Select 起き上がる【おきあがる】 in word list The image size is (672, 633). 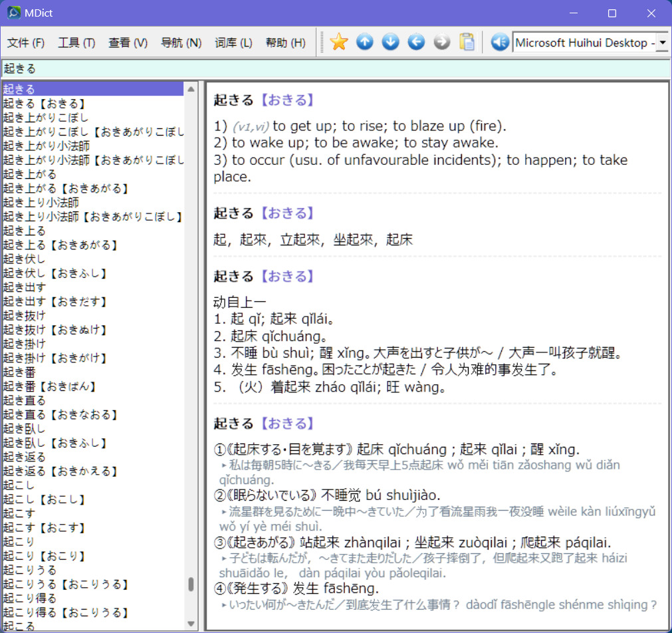click(x=66, y=188)
